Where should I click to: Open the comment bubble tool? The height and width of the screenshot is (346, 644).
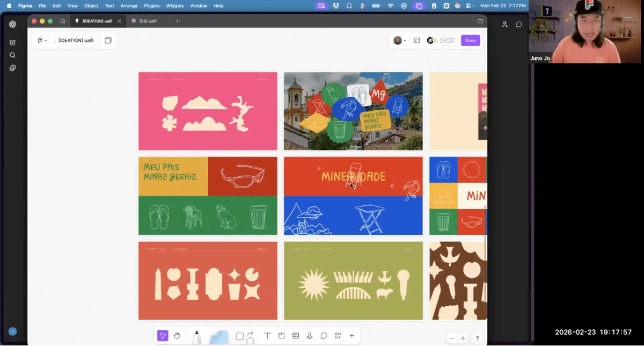point(324,335)
